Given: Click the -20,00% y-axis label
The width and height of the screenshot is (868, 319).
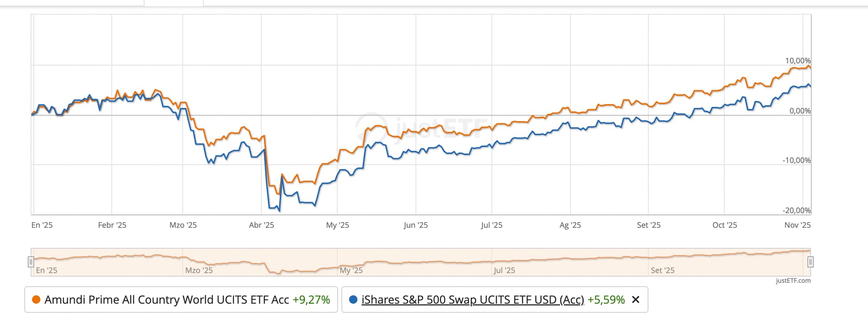Looking at the screenshot, I should (796, 210).
